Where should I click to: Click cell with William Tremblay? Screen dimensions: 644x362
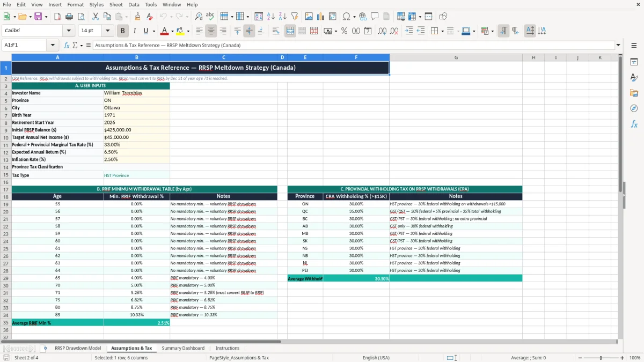pos(136,93)
